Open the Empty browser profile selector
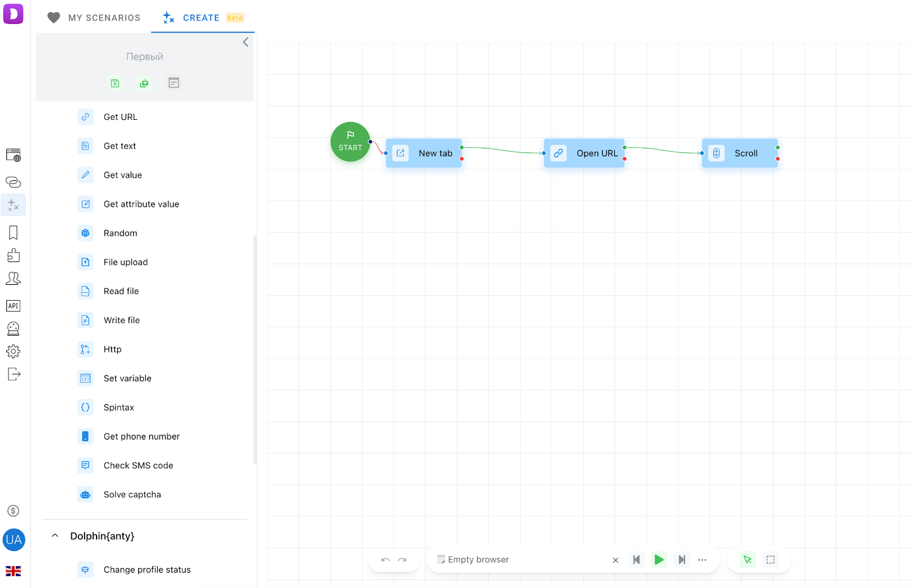 tap(522, 559)
